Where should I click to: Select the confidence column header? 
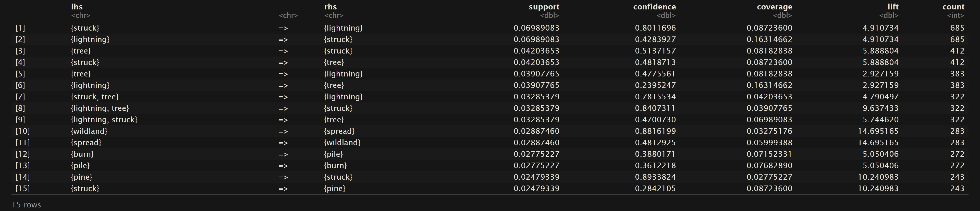[654, 7]
